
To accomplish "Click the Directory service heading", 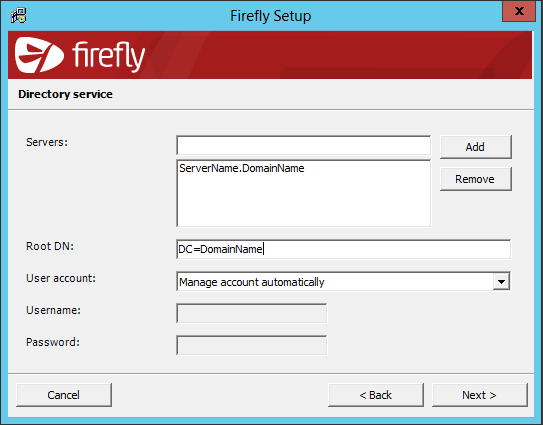I will [65, 94].
